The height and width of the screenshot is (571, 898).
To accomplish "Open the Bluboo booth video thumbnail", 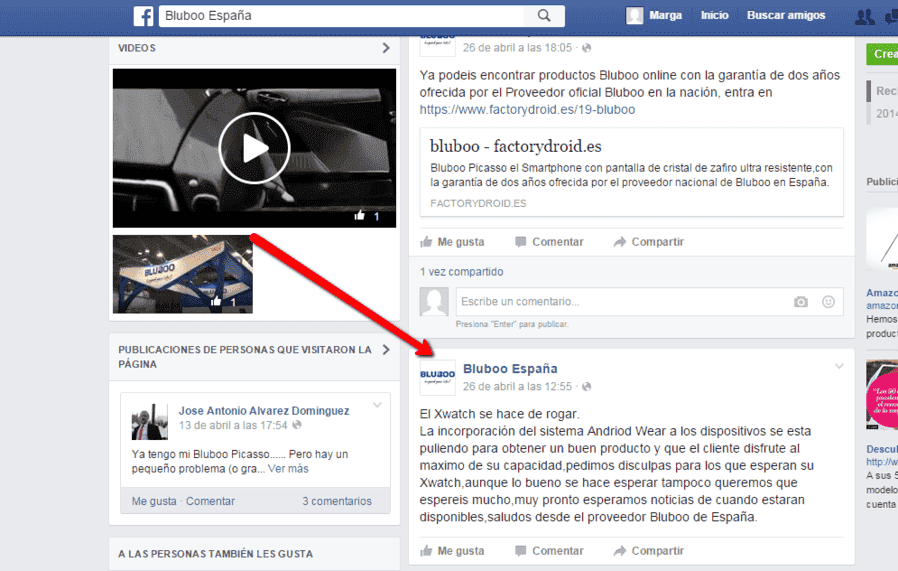I will pos(183,274).
